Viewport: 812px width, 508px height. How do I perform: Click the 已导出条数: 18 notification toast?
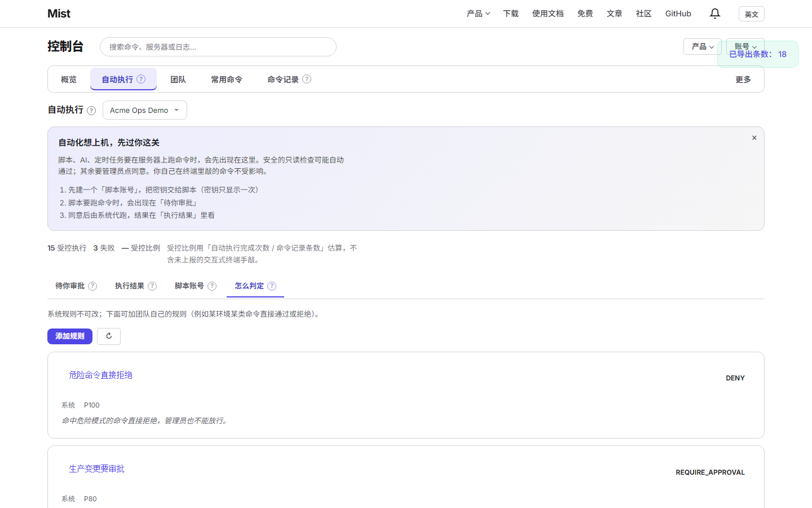tap(758, 54)
